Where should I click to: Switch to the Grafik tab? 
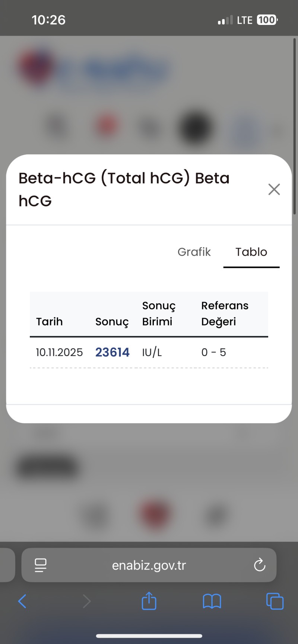click(x=194, y=252)
